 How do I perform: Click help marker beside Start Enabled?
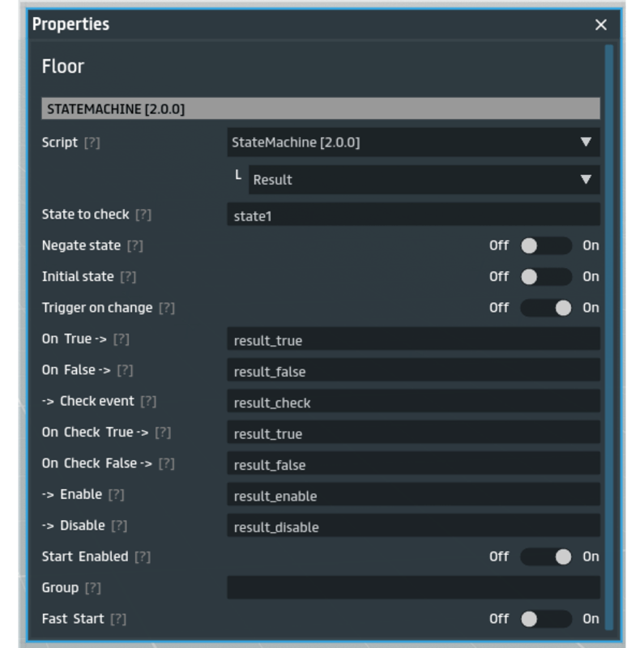point(143,556)
